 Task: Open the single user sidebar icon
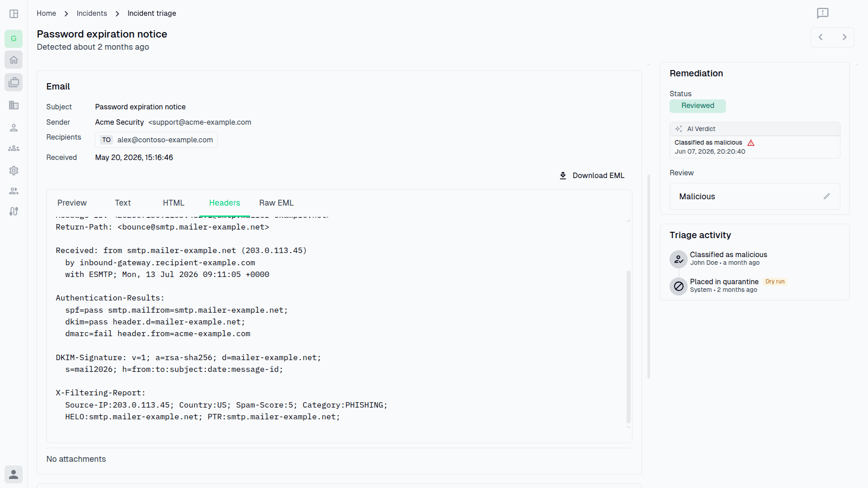[x=14, y=128]
